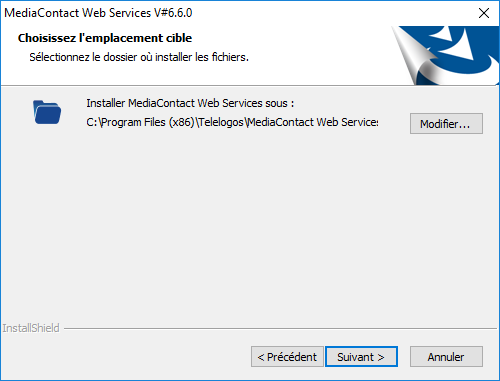The image size is (500, 381).
Task: Close the installer with the X button
Action: (484, 13)
